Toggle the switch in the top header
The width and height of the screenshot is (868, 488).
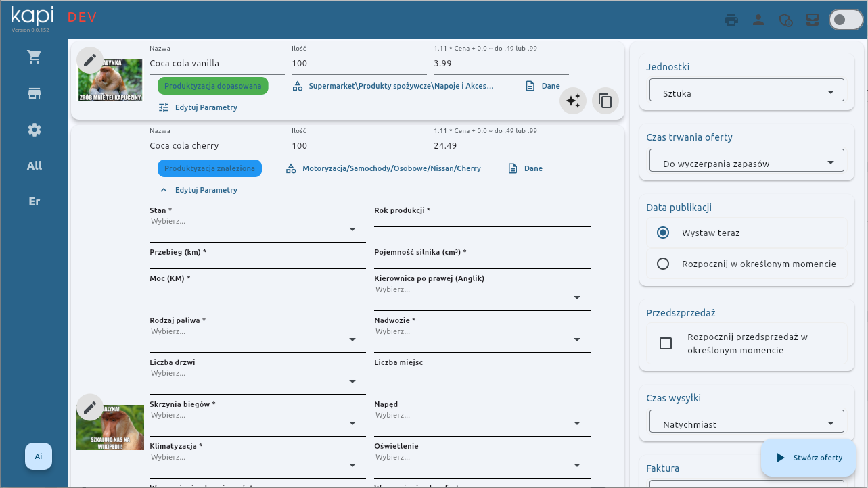846,20
